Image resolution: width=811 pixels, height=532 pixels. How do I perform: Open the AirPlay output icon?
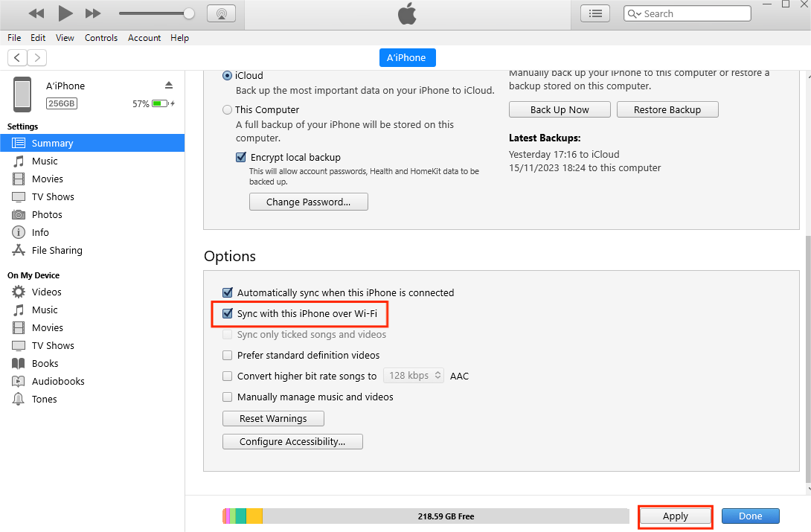222,13
